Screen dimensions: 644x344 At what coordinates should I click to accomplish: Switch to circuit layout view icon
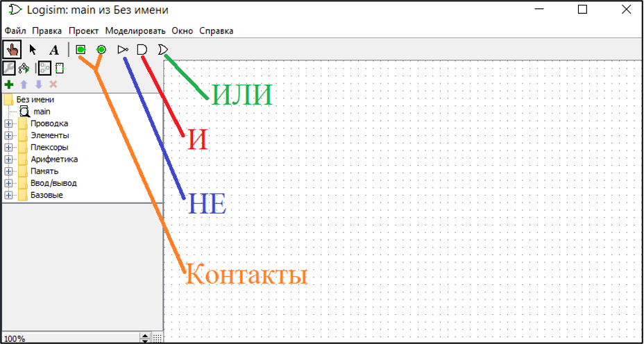click(45, 68)
